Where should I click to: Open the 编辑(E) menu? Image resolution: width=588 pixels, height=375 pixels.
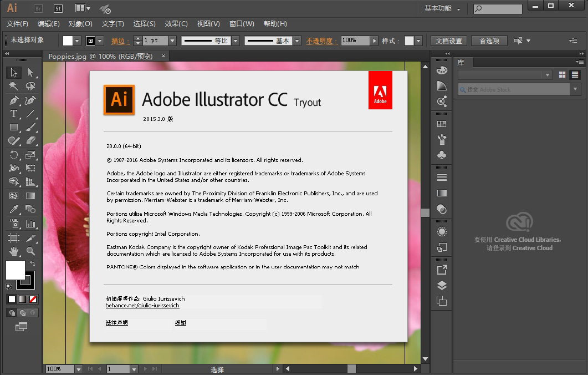pyautogui.click(x=49, y=24)
